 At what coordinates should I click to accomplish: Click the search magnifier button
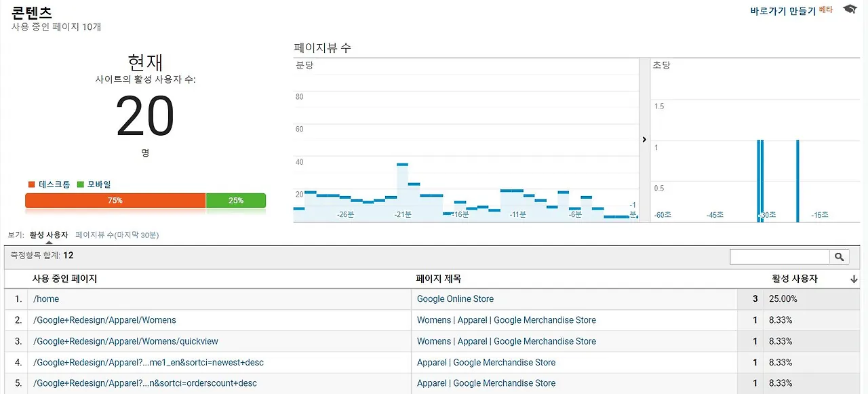pos(840,257)
